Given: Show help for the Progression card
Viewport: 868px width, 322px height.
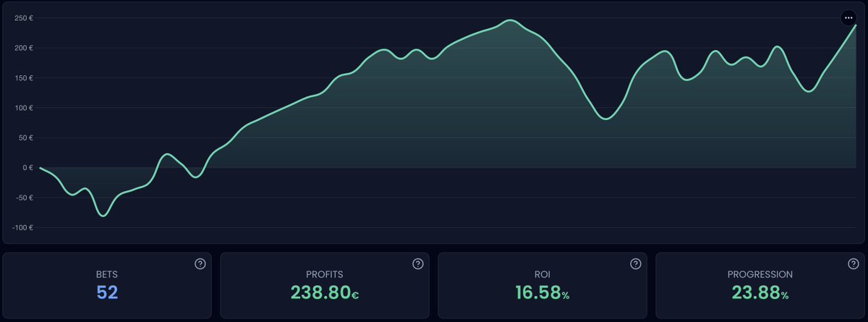Looking at the screenshot, I should 853,264.
